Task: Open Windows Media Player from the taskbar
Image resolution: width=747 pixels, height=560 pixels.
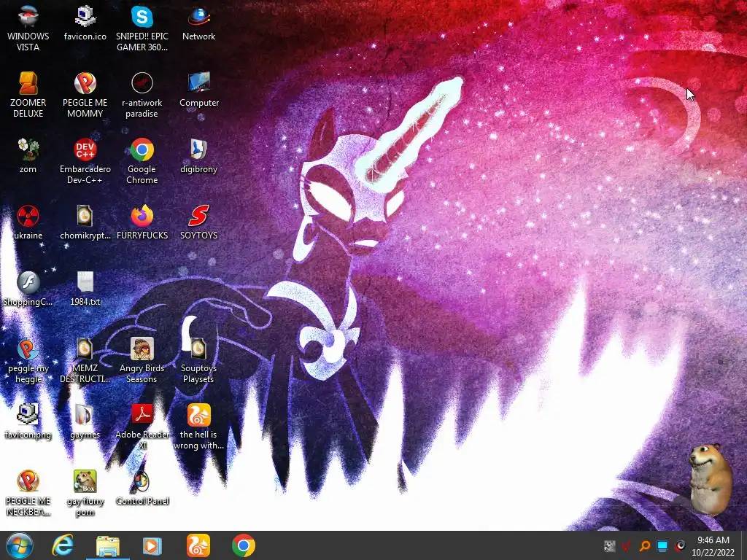Action: [152, 545]
